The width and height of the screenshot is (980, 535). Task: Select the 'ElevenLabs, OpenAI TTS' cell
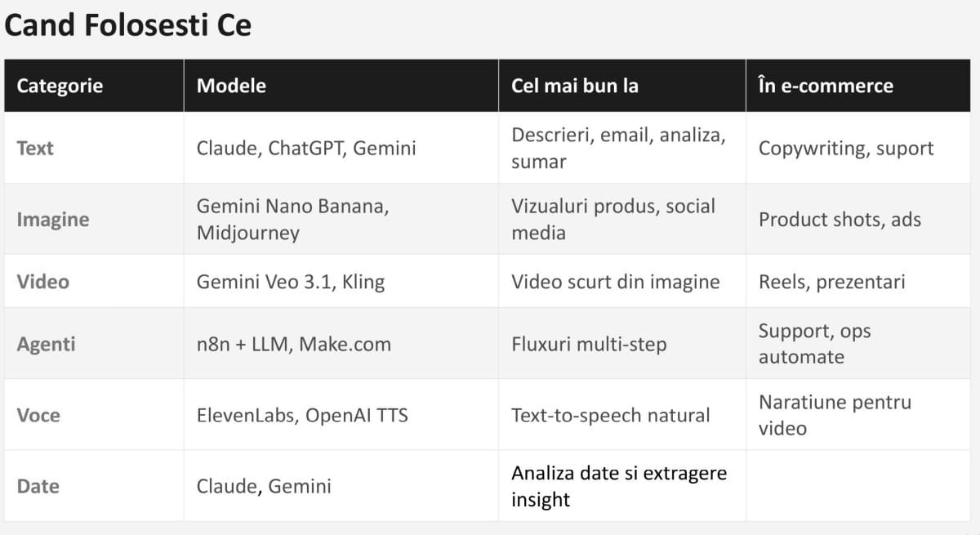(x=302, y=415)
